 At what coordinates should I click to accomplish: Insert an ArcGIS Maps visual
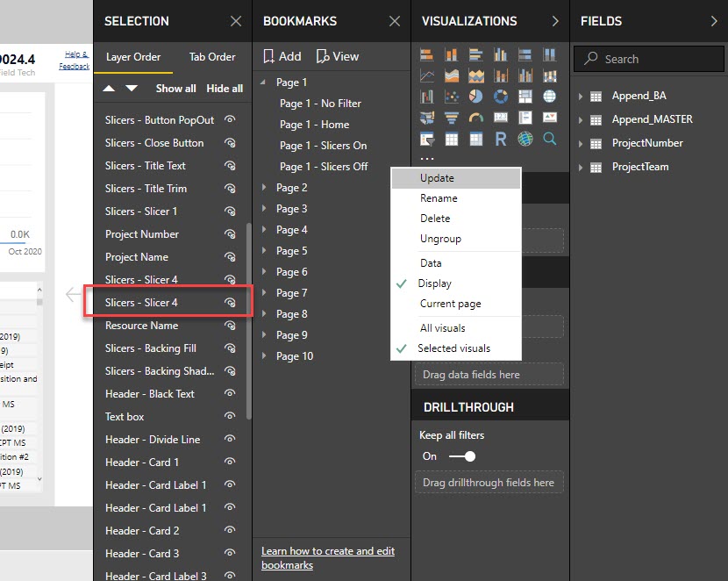click(x=525, y=139)
